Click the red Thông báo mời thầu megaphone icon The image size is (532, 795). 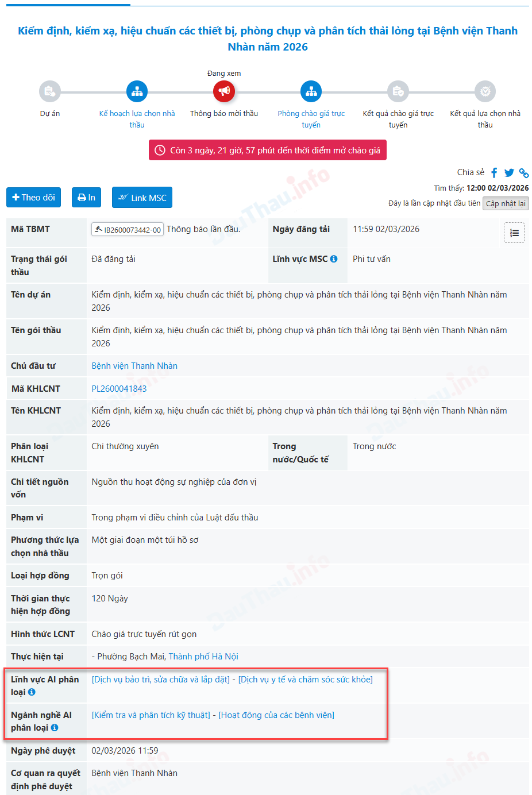(x=224, y=91)
